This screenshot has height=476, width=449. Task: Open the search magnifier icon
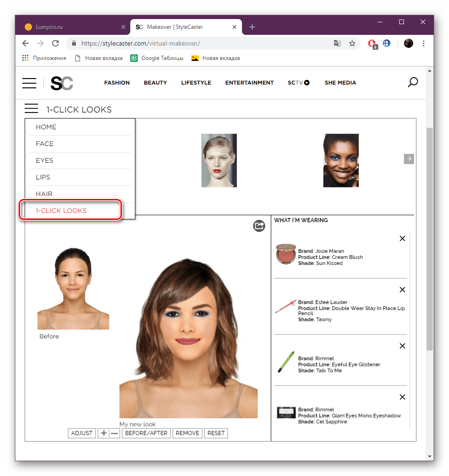tap(413, 82)
